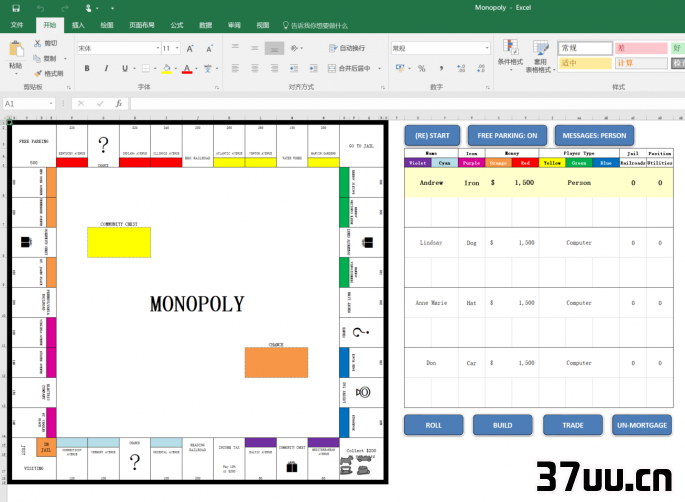Toggle FREE PARKING: ON button

click(x=507, y=135)
